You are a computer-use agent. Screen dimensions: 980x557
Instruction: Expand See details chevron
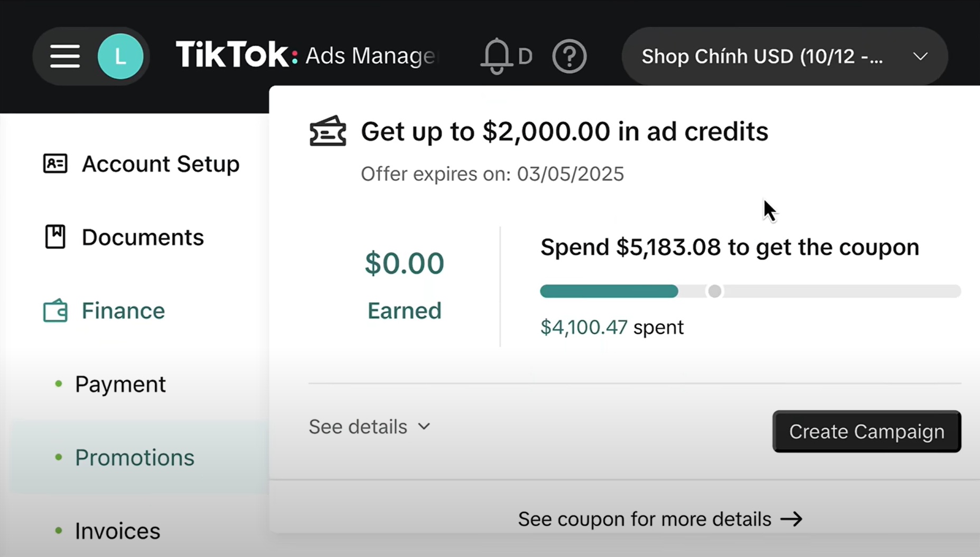pos(424,427)
